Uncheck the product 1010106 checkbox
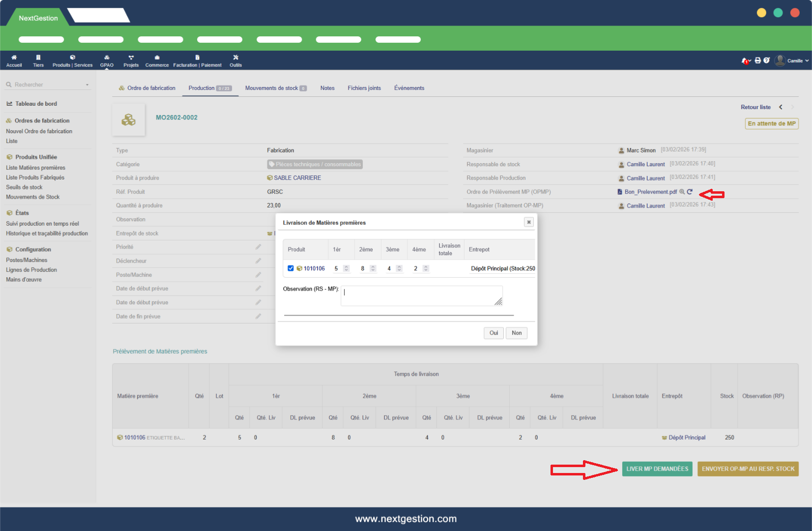The height and width of the screenshot is (531, 812). point(290,268)
